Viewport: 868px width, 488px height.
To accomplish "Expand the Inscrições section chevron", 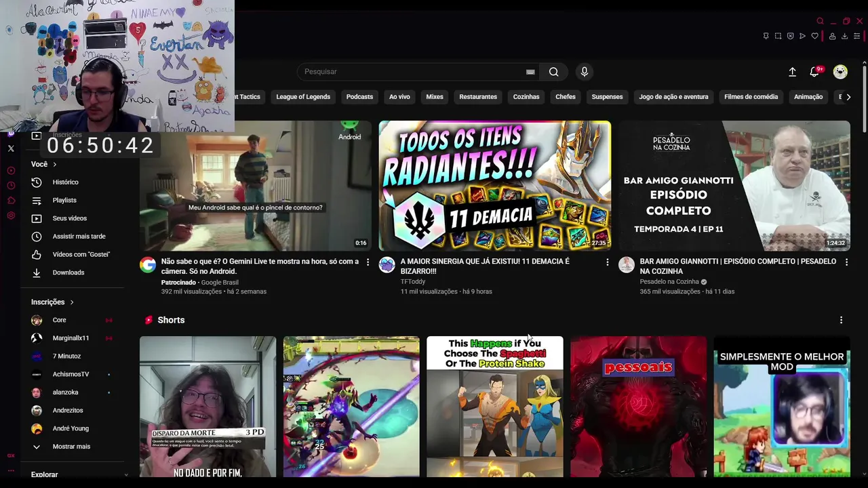I will [x=71, y=302].
